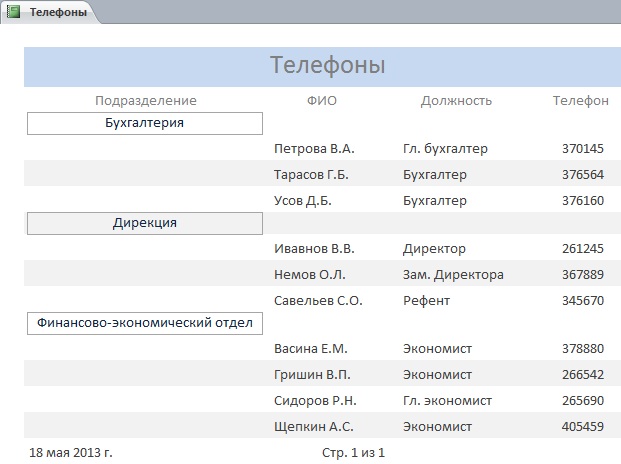Click the name Гришин В.П.
The height and width of the screenshot is (464, 621).
312,375
